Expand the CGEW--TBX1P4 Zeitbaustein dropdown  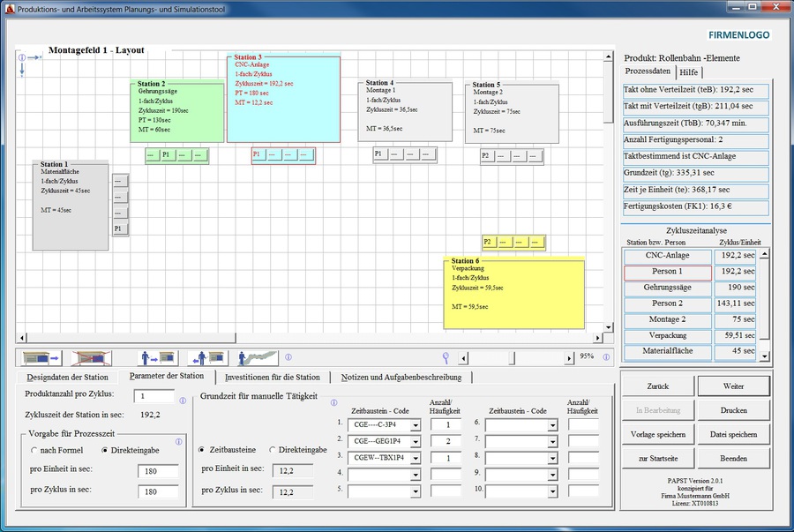[x=415, y=459]
